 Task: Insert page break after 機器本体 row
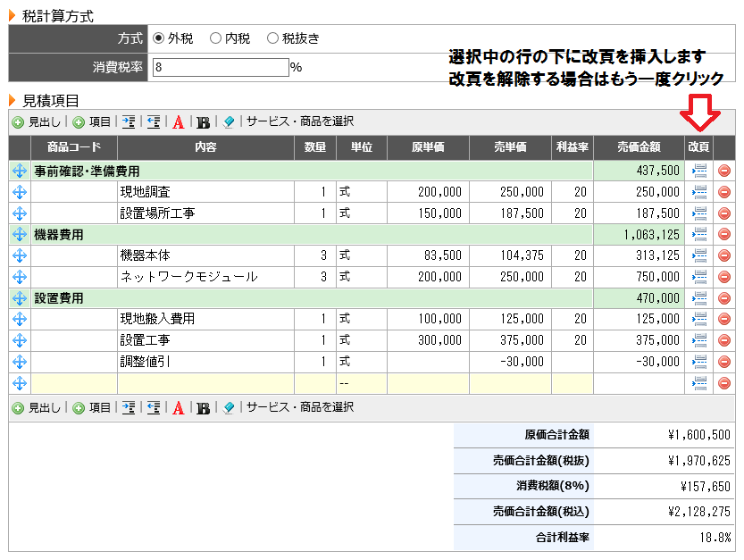[x=699, y=255]
